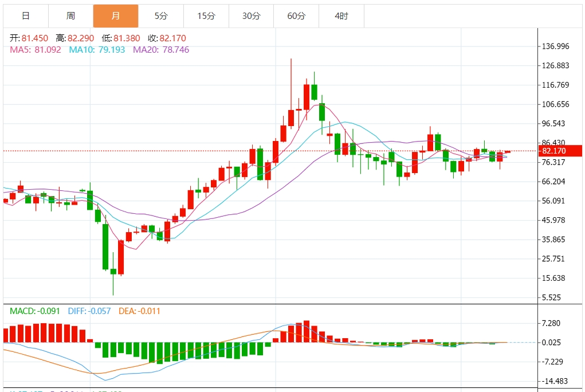Click the 136.996 price axis label
Image resolution: width=585 pixels, height=392 pixels.
(x=556, y=46)
